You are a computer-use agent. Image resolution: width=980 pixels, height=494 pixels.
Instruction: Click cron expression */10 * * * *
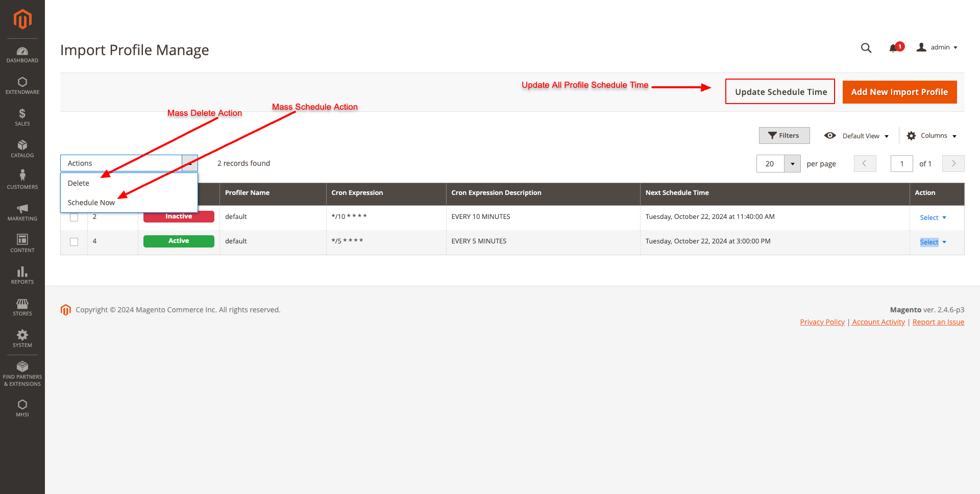click(349, 217)
